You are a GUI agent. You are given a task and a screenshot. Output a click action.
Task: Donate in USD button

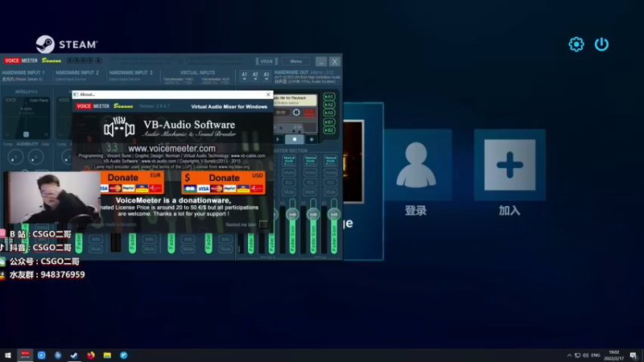(223, 183)
